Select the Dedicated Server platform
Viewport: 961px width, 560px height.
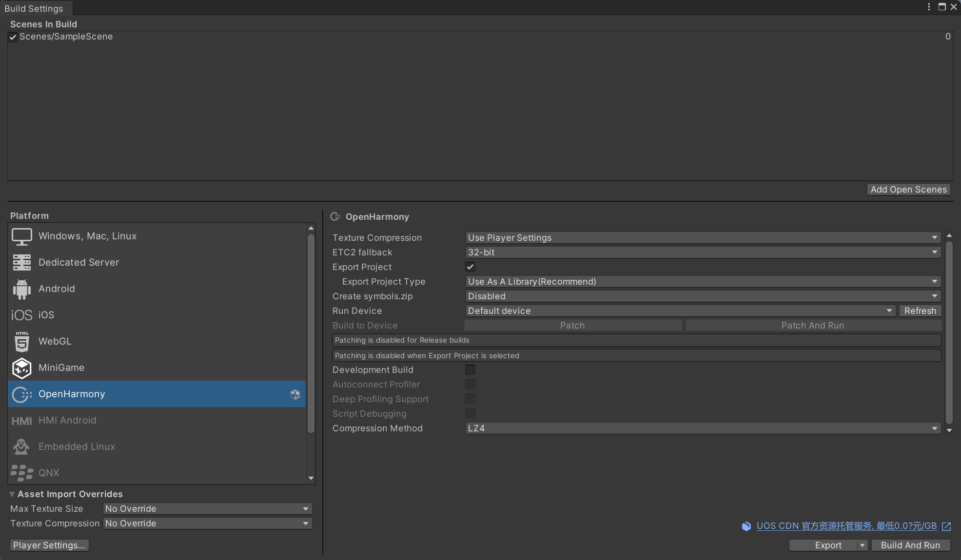point(157,263)
